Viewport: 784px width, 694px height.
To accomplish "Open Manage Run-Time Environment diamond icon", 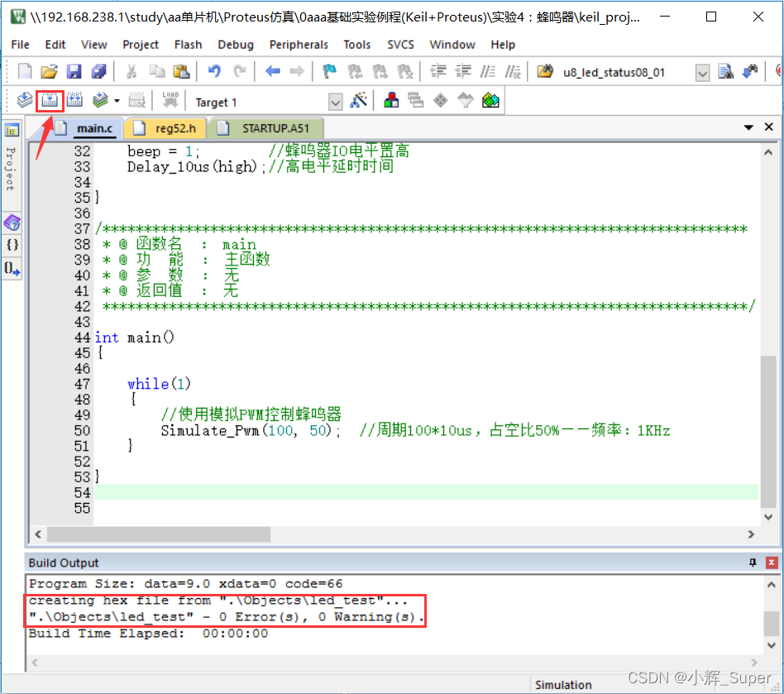I will [x=441, y=100].
